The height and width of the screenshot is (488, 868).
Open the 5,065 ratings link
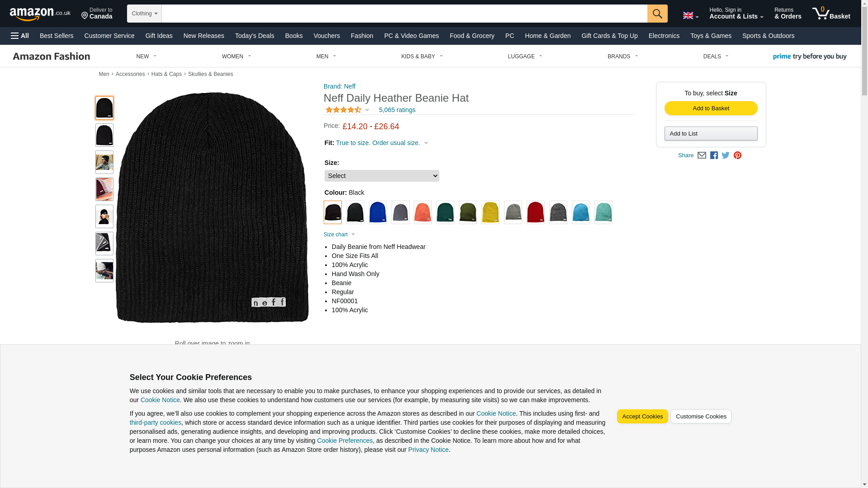pos(396,110)
